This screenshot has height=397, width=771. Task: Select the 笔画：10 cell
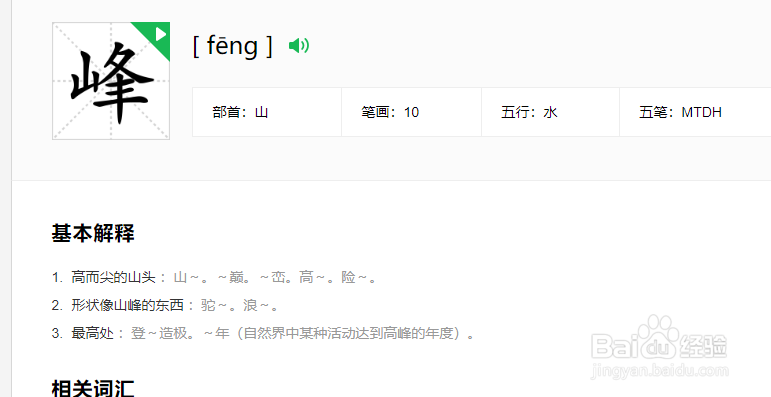412,112
